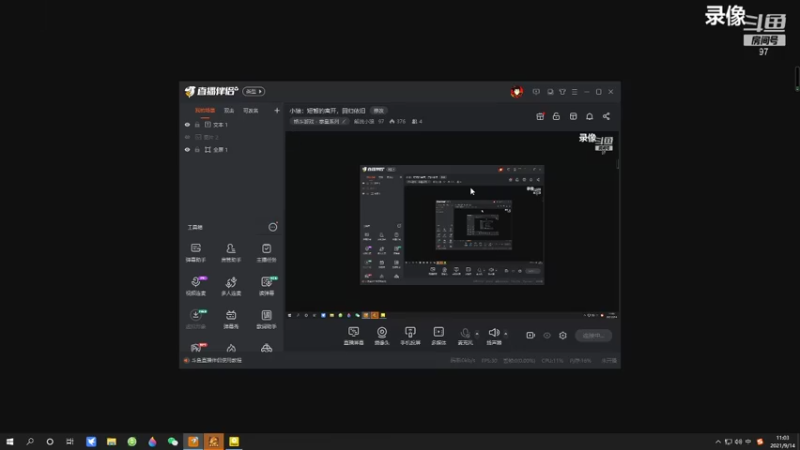The image size is (800, 450).
Task: Start 视频连麦 video co-streaming tool
Action: (196, 286)
